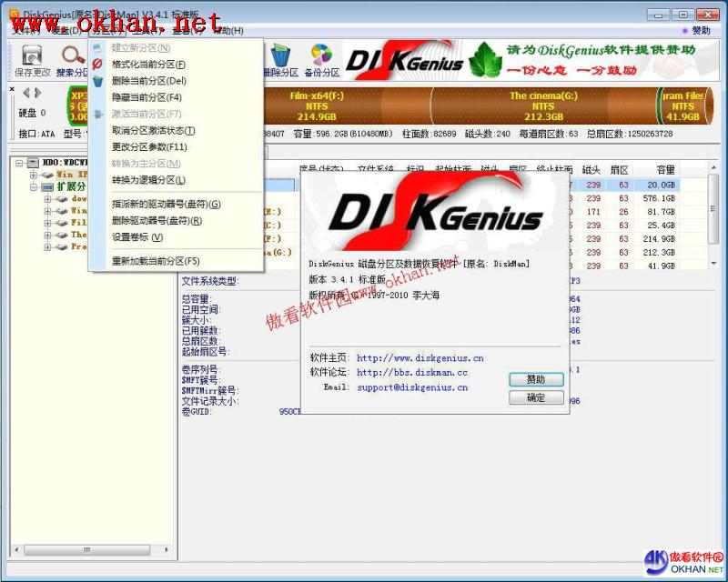
Task: Click the tree panel horizontal scrollbar thumb
Action: click(x=87, y=550)
